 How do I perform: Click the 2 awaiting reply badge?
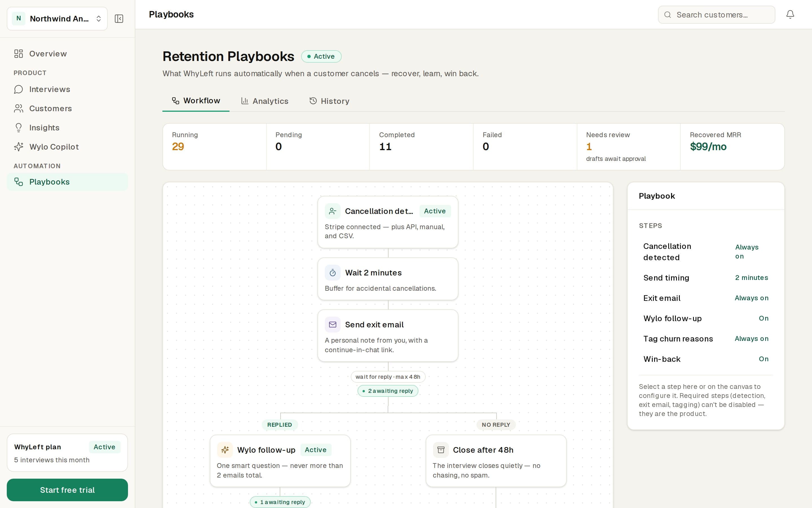388,391
